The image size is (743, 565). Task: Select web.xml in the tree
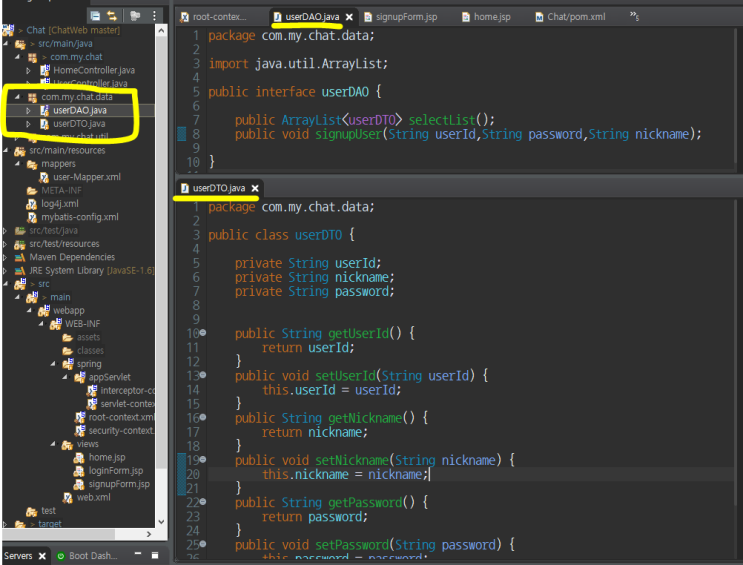93,497
